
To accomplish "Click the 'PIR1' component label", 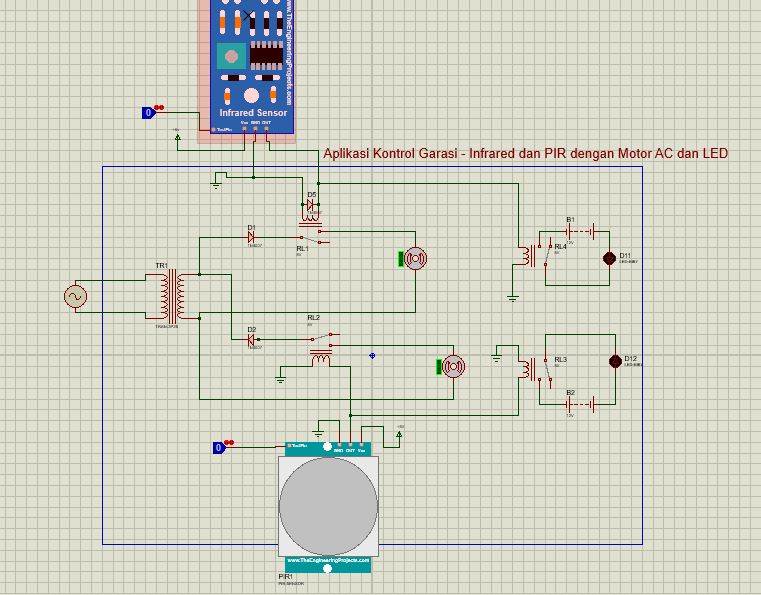I will point(285,576).
